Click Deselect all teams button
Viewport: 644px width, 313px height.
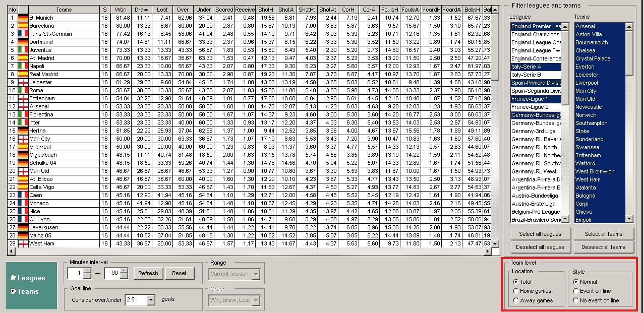pos(603,247)
